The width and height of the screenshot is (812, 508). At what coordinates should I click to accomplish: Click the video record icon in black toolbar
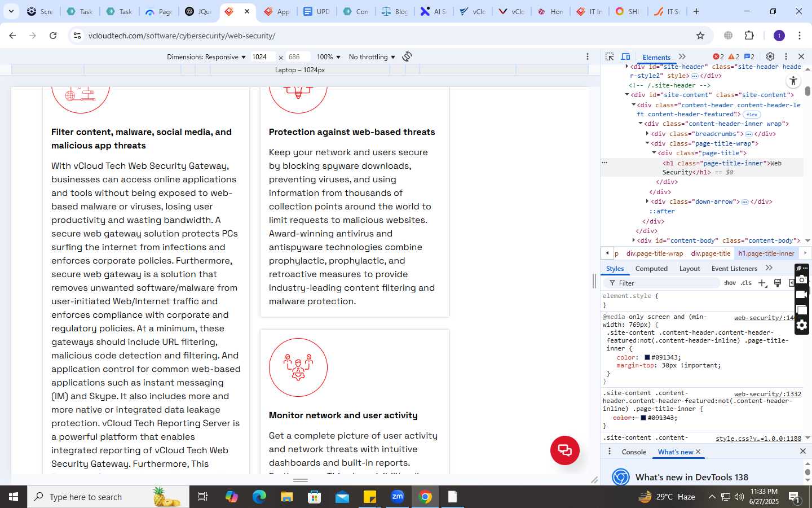802,294
